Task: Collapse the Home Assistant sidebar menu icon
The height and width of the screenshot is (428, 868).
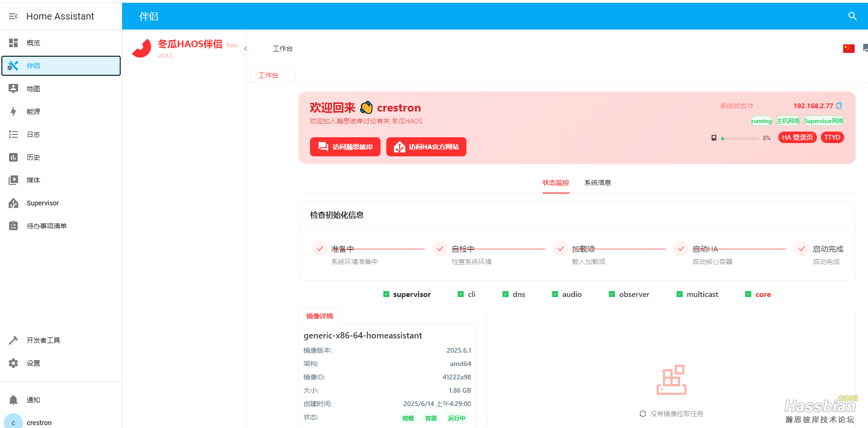Action: pyautogui.click(x=13, y=16)
